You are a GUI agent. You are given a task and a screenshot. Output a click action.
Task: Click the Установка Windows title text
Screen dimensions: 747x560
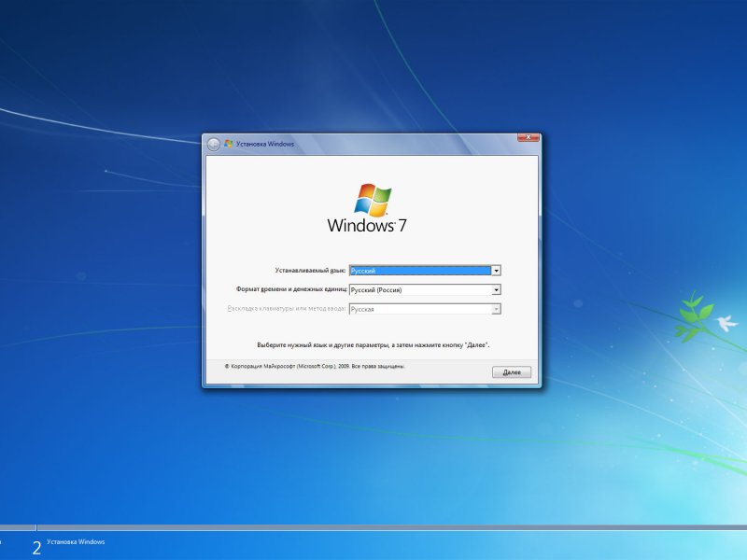tap(265, 144)
